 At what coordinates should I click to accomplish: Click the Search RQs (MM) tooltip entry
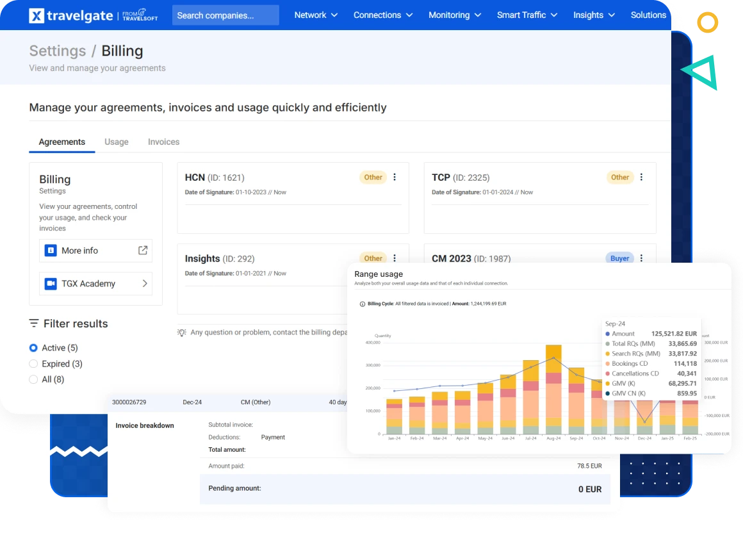tap(651, 354)
